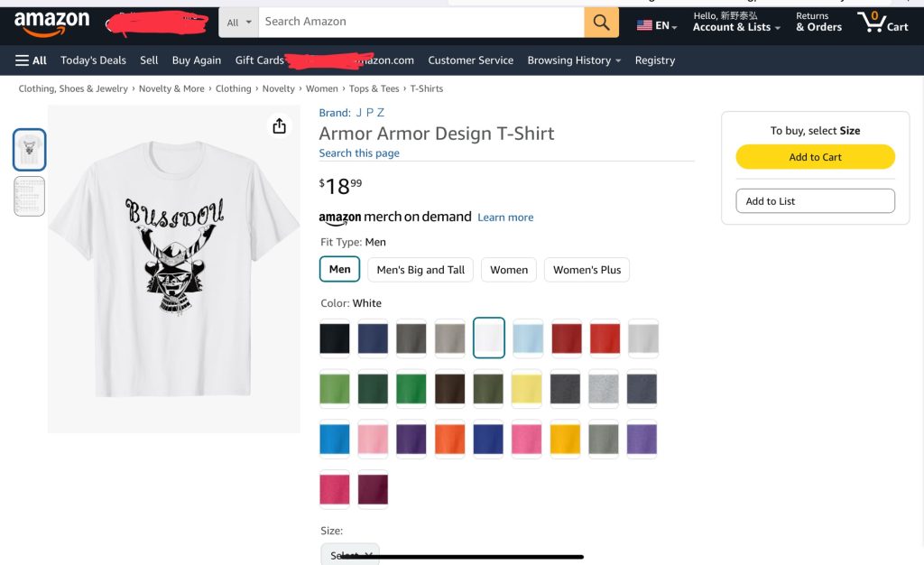Click the Amazon logo
The height and width of the screenshot is (565, 924).
tap(52, 23)
